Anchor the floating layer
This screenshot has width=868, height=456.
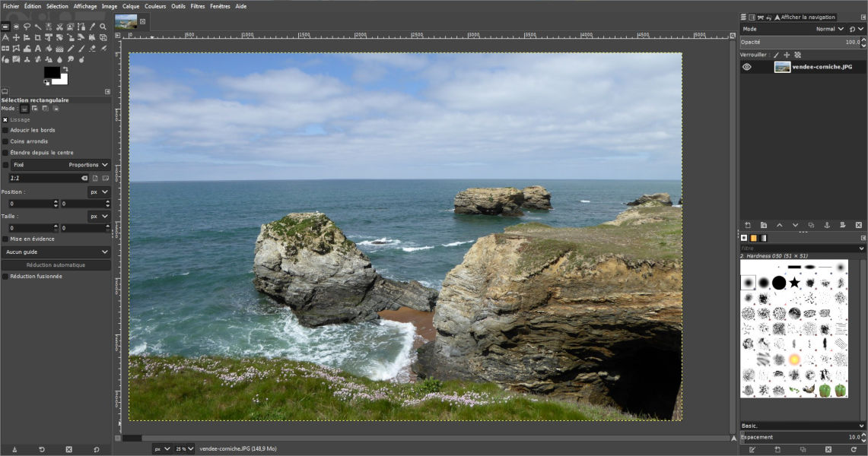click(827, 225)
